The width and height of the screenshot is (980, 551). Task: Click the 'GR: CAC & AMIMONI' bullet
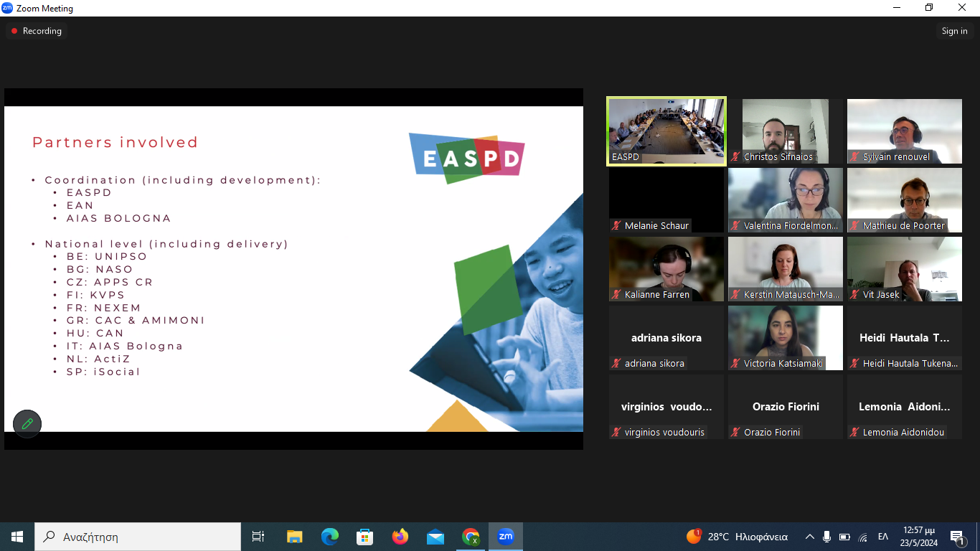[x=136, y=320]
